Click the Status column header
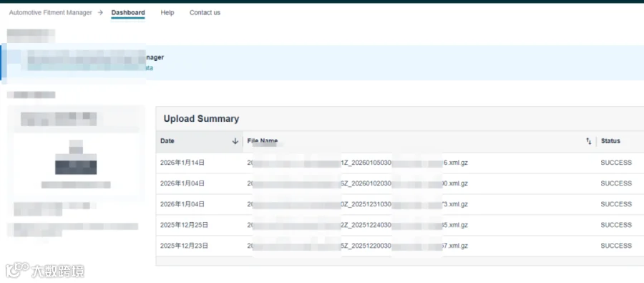 [x=610, y=141]
